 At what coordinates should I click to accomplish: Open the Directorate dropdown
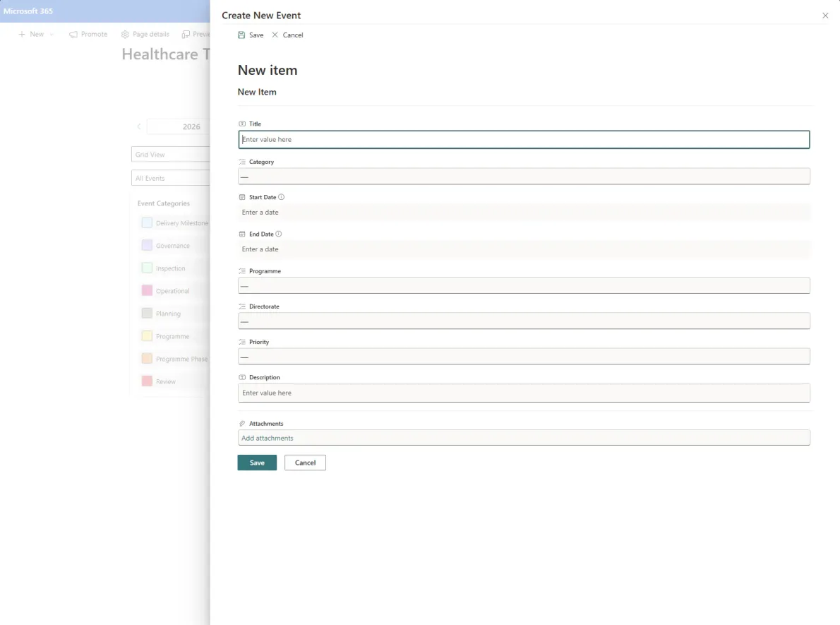pos(524,321)
